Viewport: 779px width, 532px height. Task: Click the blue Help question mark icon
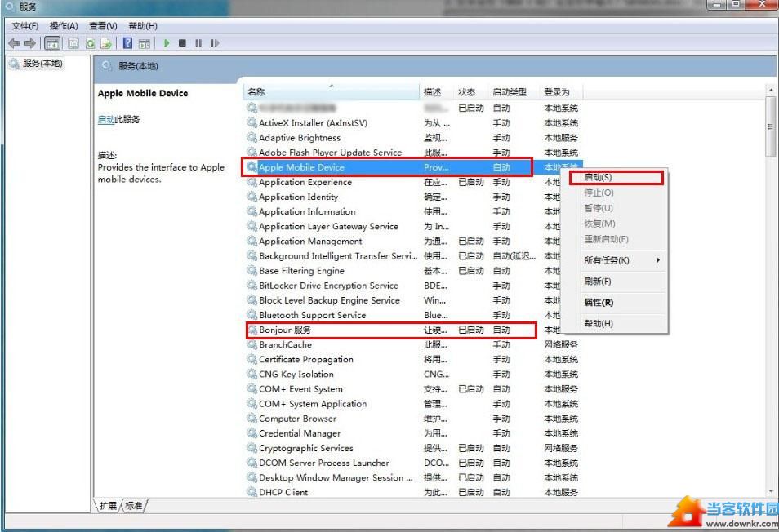(127, 43)
